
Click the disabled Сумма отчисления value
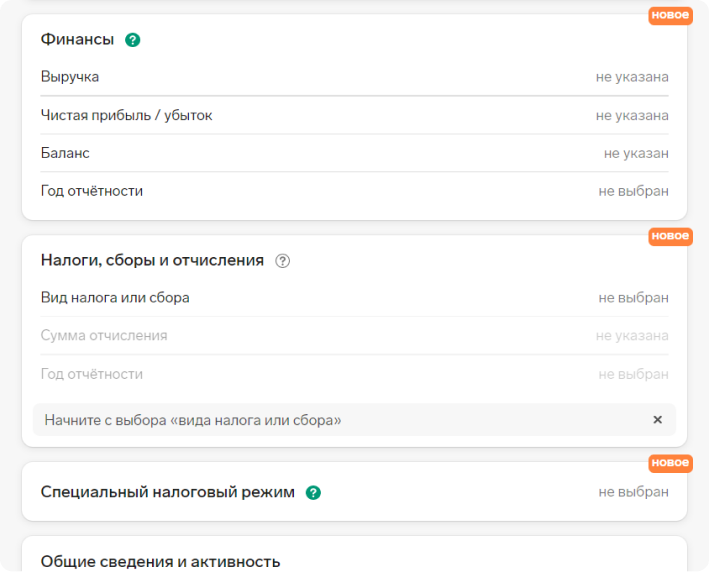coord(632,336)
